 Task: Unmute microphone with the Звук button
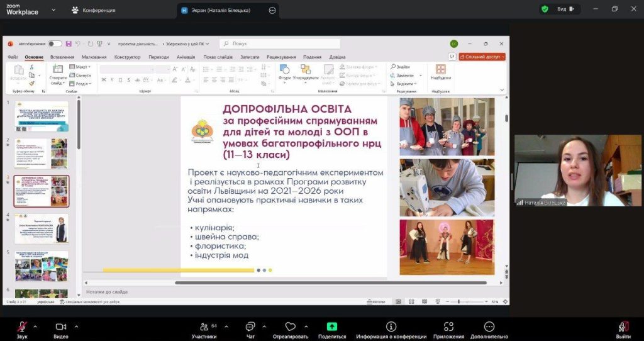click(22, 327)
